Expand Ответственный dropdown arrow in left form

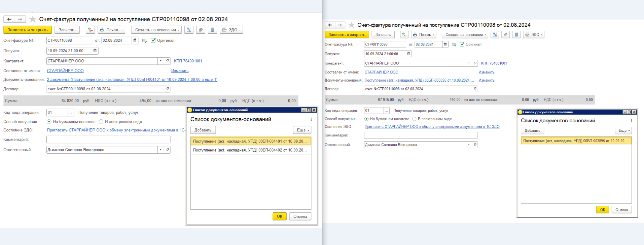click(160, 150)
